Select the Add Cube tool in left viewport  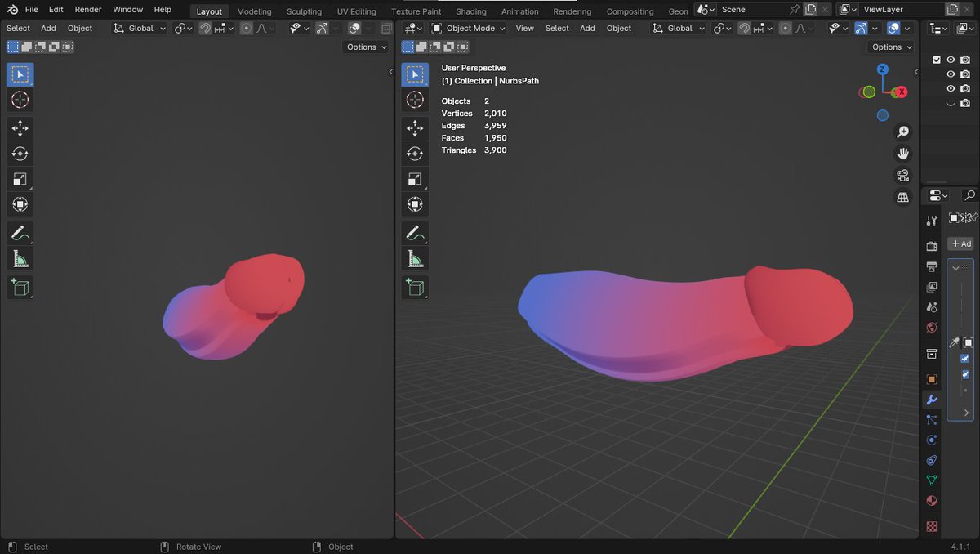click(x=20, y=288)
